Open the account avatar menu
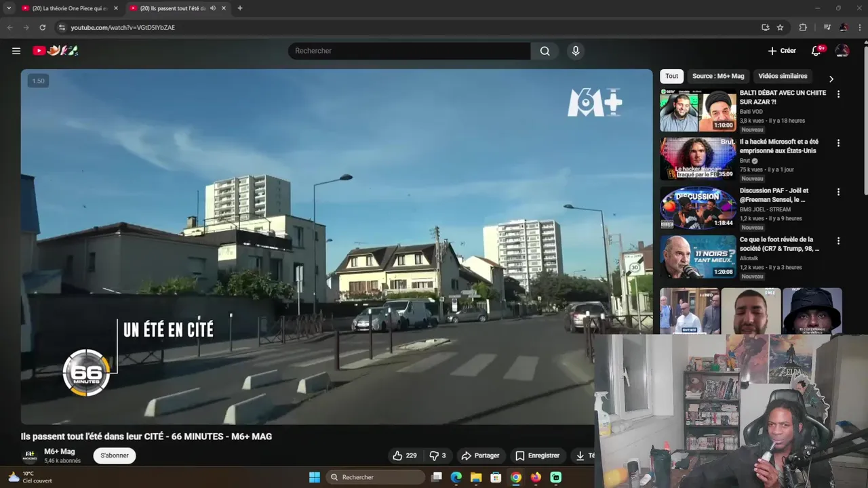 pos(842,51)
